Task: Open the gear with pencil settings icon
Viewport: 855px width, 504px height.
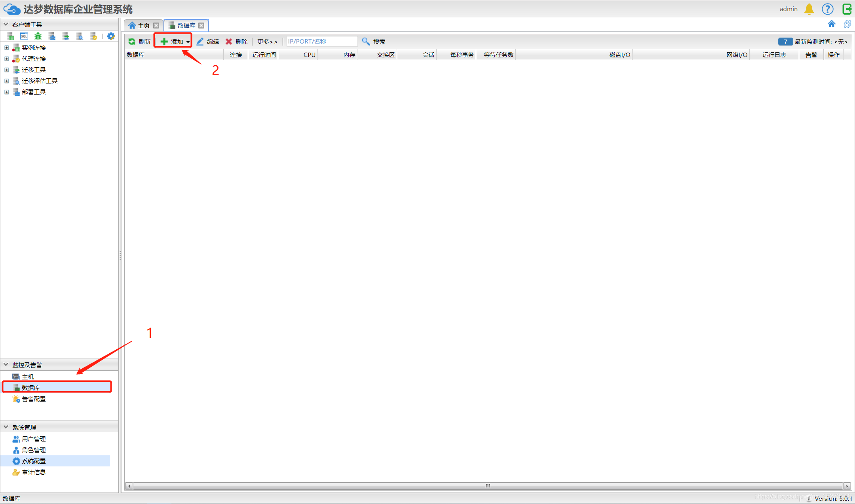Action: 111,36
